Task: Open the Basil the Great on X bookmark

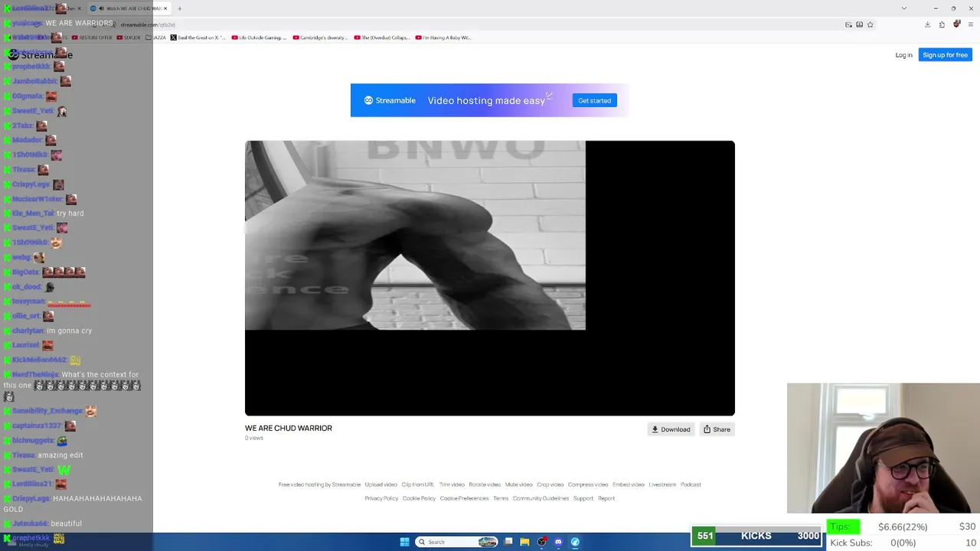Action: [x=200, y=37]
